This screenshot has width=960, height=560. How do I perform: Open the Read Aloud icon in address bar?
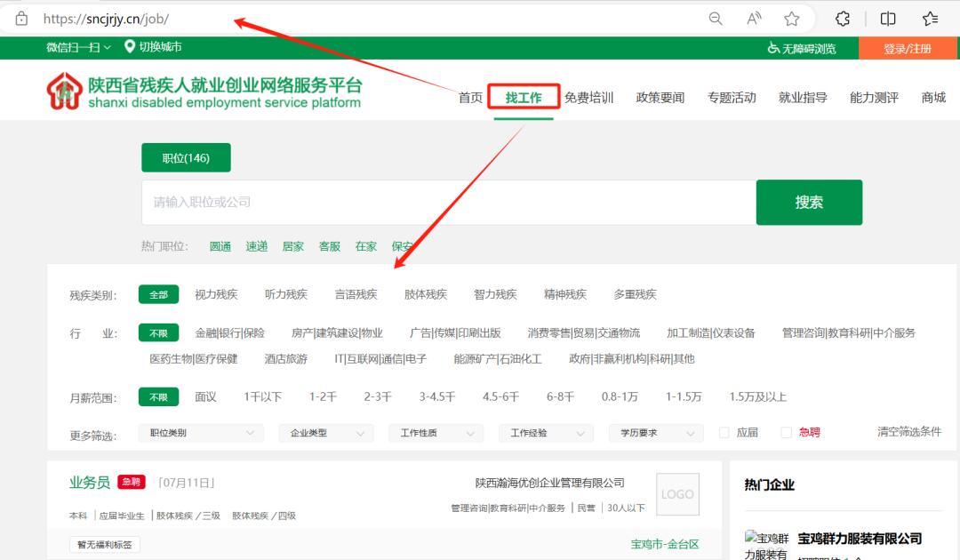point(755,19)
